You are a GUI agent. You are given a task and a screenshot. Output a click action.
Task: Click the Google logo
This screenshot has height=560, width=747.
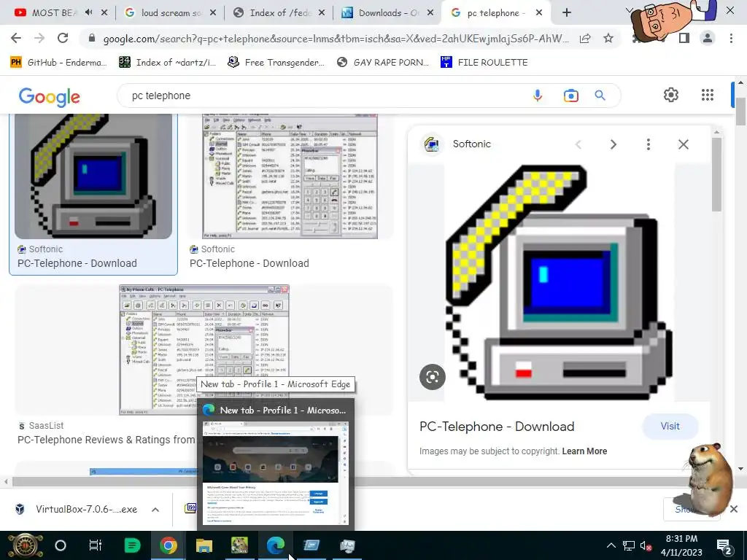click(x=50, y=97)
